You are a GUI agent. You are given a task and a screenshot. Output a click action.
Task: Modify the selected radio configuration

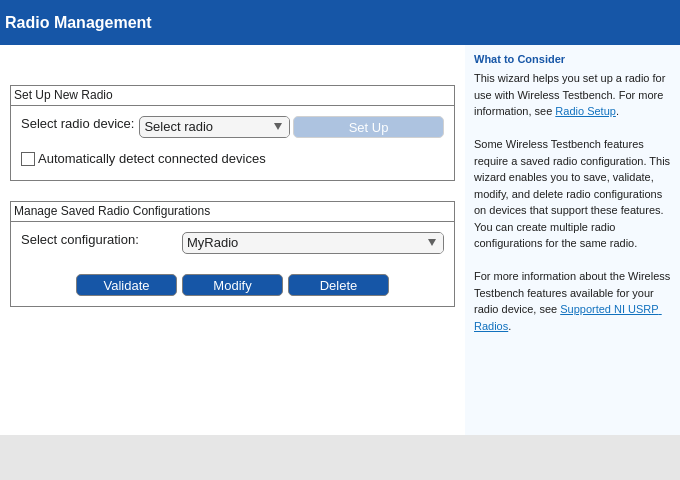232,285
